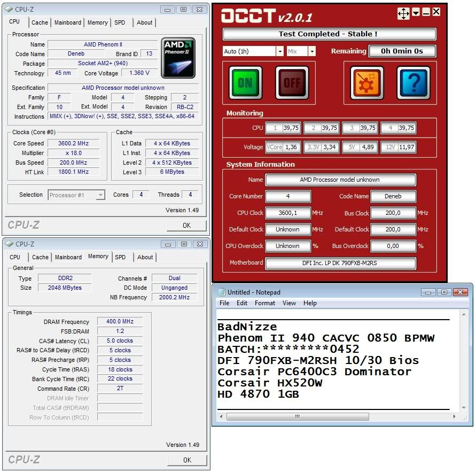Switch to CPU tab in bottom CPU-Z window
The width and height of the screenshot is (476, 472).
pos(15,257)
